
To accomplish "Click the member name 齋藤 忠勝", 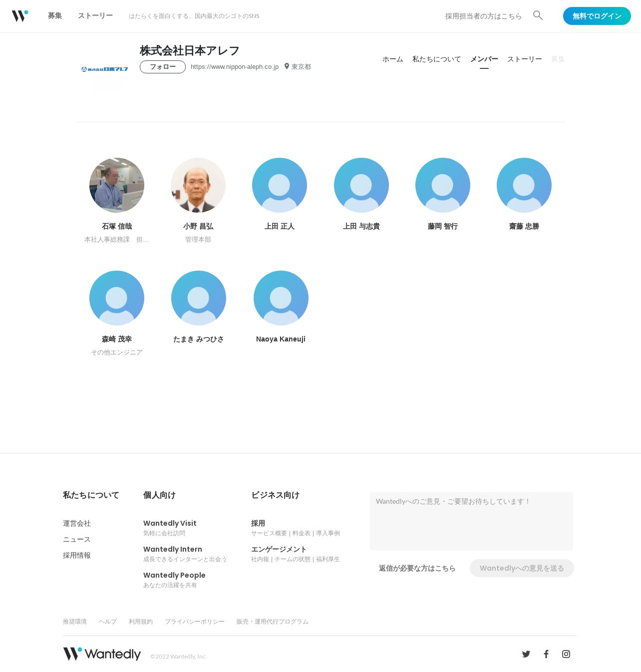I will pyautogui.click(x=524, y=226).
